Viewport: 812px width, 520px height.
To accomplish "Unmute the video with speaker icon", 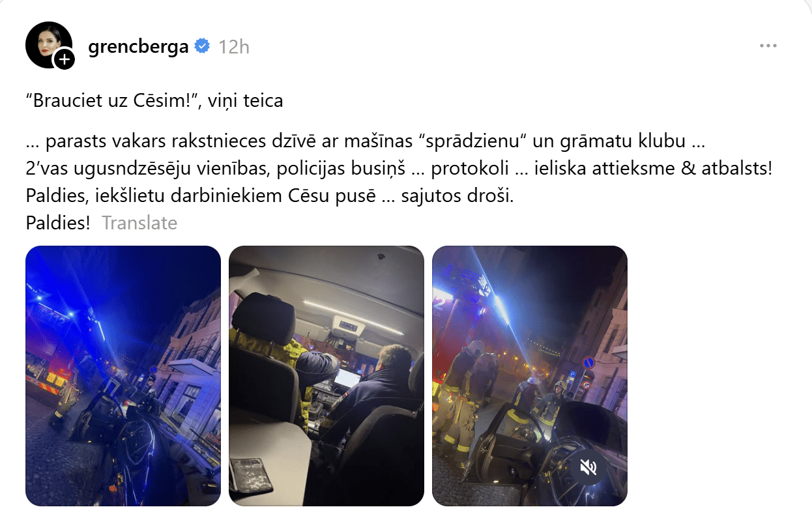I will 589,467.
